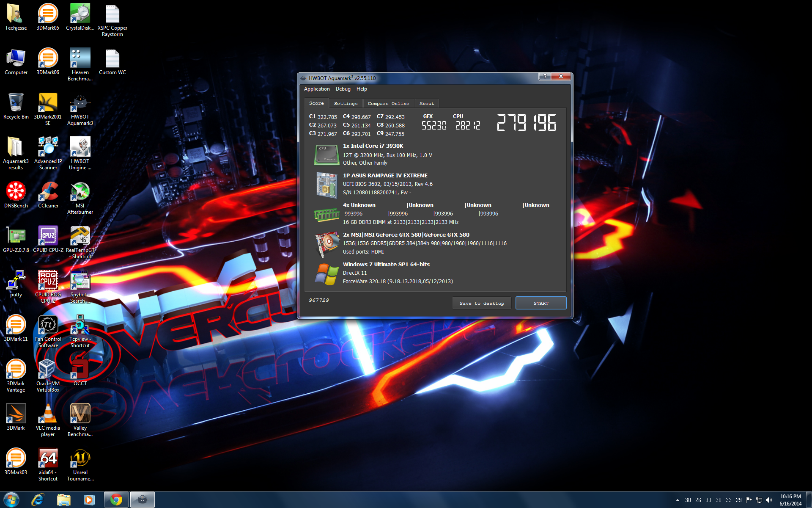This screenshot has height=508, width=812.
Task: Launch HWBOT Unigine shortcut
Action: coord(80,153)
